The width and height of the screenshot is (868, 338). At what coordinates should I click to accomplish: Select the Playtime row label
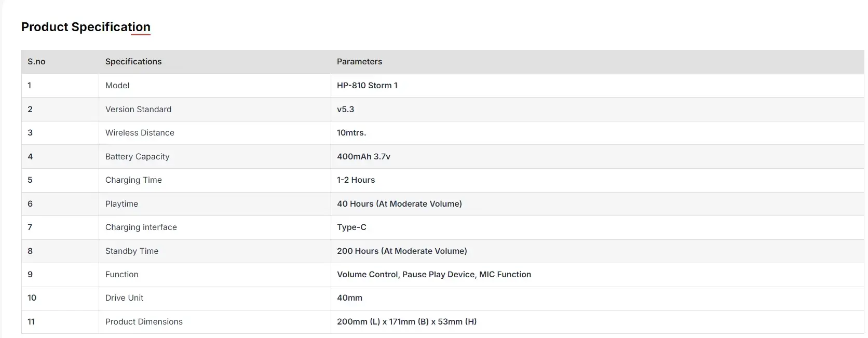121,204
